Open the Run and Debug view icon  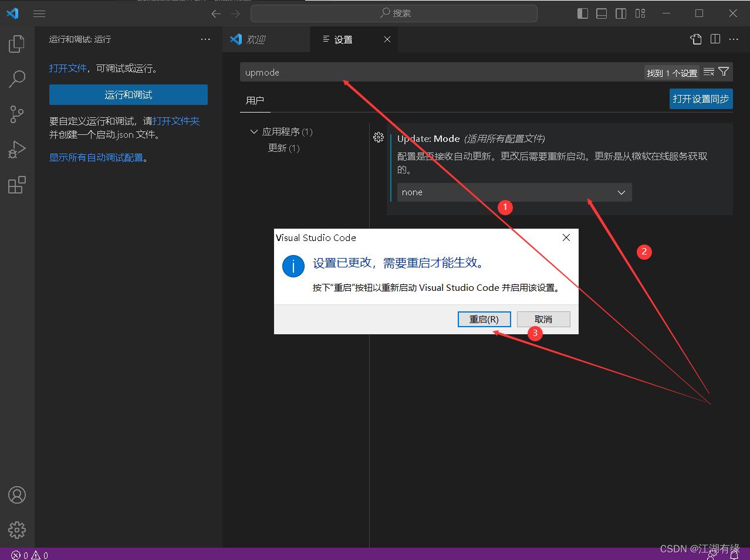point(17,150)
